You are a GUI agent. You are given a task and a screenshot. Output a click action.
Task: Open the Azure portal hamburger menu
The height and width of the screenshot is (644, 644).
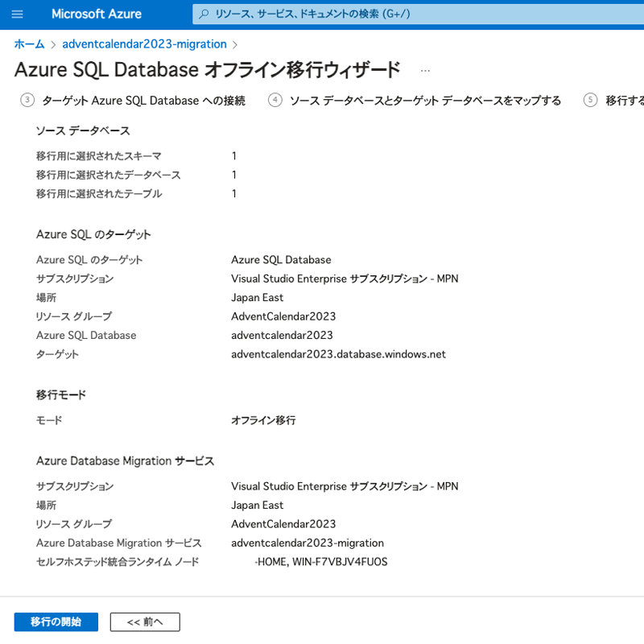17,14
